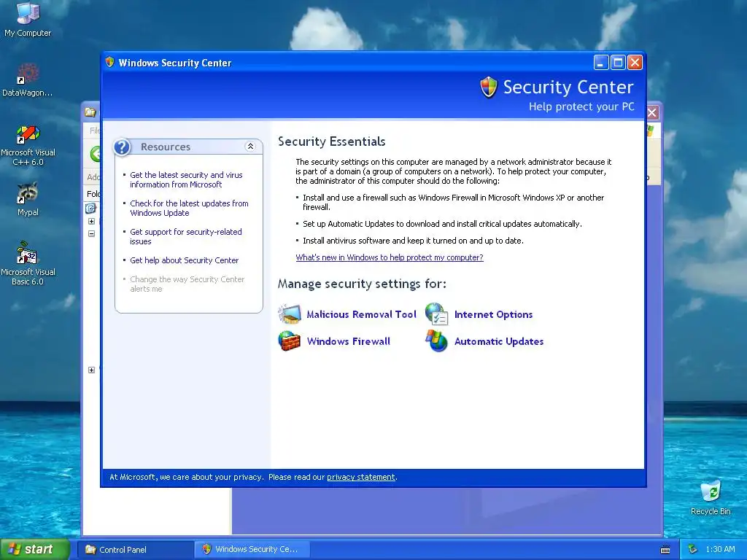Viewport: 747px width, 560px height.
Task: Click Change the way Security Center alerts me
Action: [x=187, y=284]
